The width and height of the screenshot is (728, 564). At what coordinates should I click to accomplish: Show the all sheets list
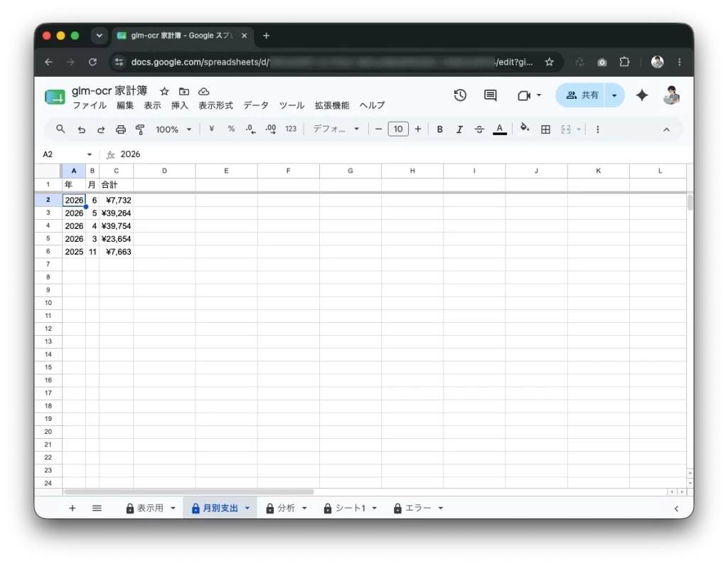click(97, 509)
